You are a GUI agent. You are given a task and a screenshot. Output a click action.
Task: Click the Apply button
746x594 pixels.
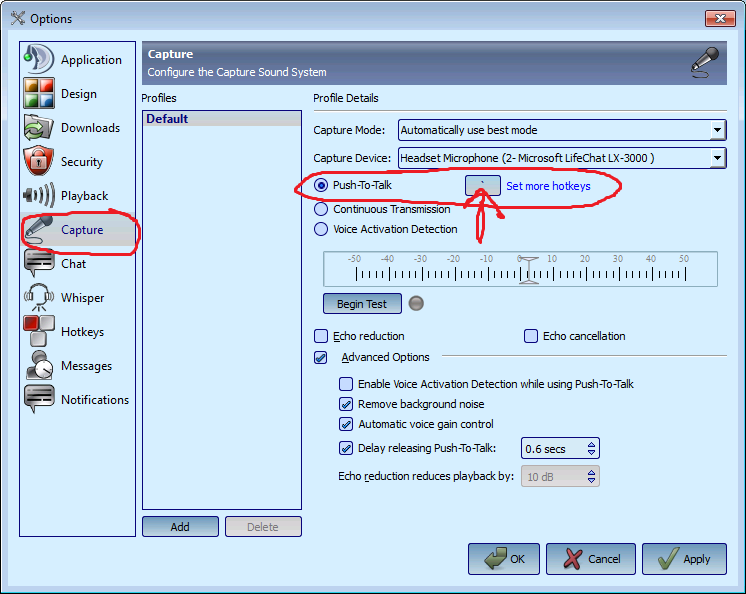(x=684, y=559)
